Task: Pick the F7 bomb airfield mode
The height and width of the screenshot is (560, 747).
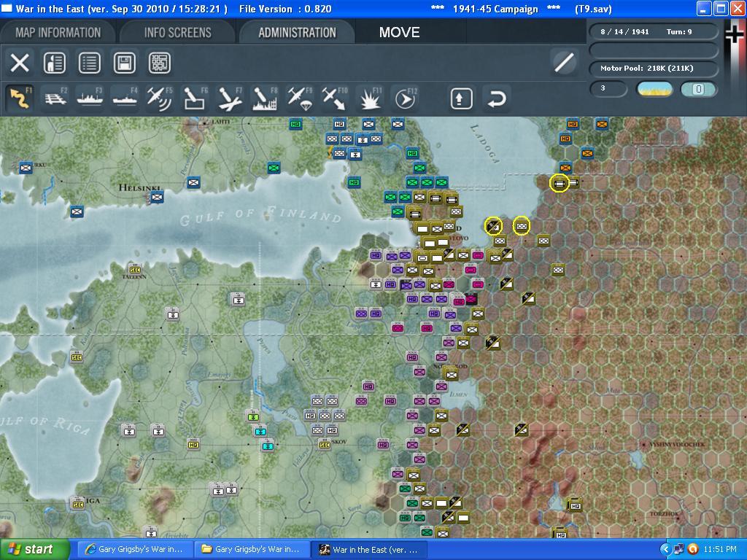Action: (229, 98)
